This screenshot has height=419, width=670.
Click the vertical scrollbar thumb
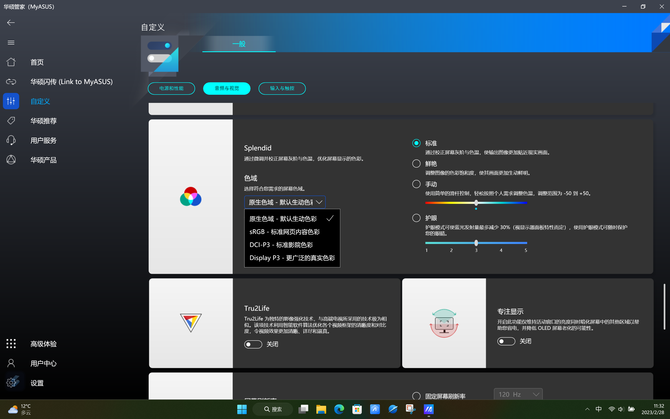[664, 307]
